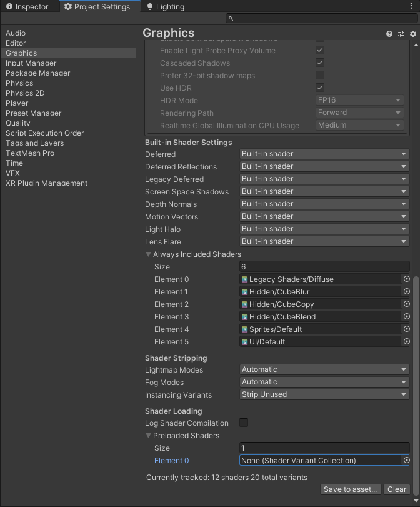
Task: Enable Log Shader Compilation
Action: (244, 423)
